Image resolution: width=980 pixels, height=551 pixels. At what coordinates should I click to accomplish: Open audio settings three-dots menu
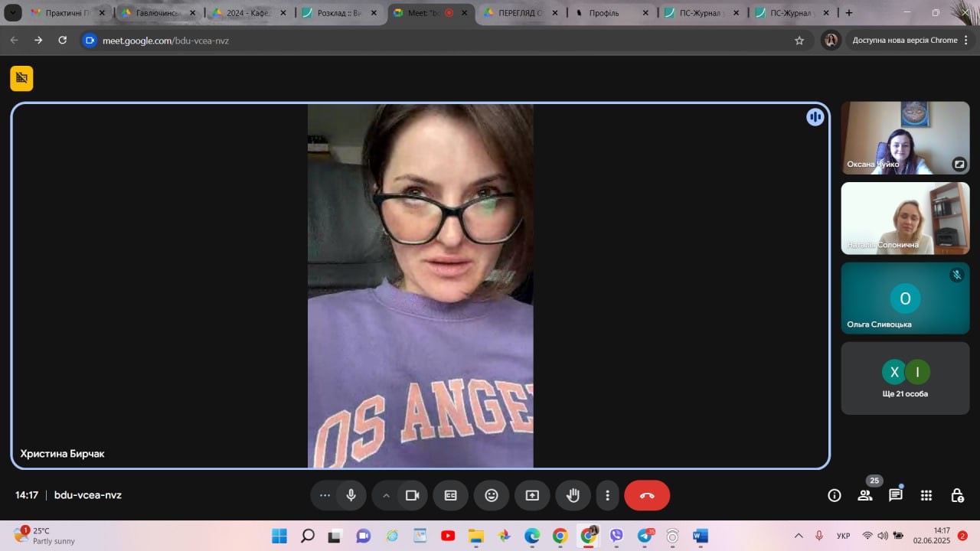325,495
